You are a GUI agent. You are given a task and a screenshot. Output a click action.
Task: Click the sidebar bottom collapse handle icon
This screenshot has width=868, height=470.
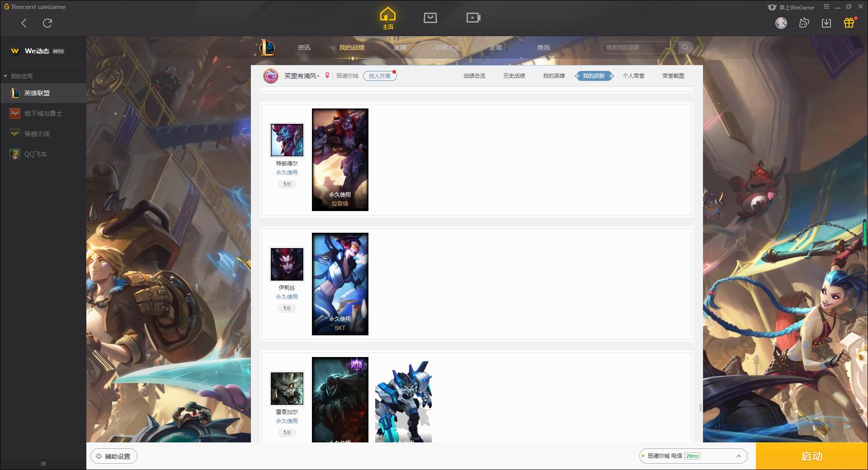pyautogui.click(x=43, y=464)
